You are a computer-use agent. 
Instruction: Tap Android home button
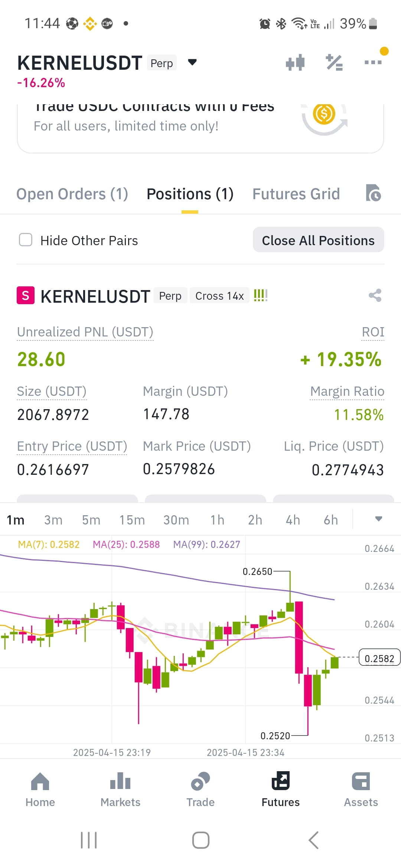[x=200, y=840]
